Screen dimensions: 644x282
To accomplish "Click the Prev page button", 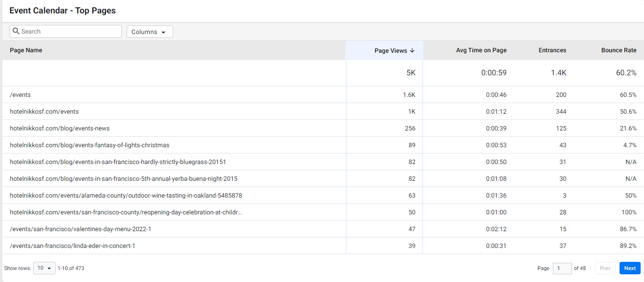I will tap(605, 268).
